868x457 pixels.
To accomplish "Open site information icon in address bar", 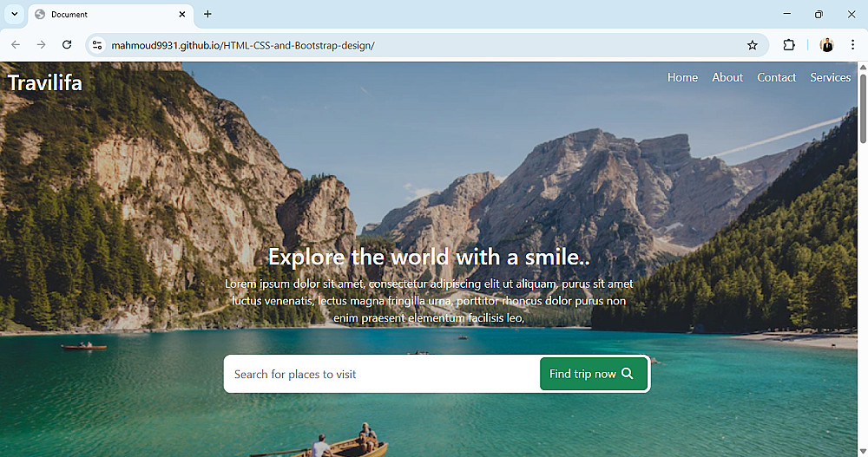I will [x=97, y=45].
